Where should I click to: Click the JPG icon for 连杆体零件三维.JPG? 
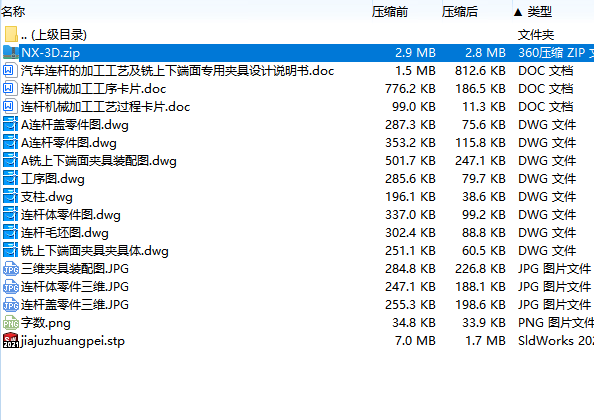click(11, 286)
